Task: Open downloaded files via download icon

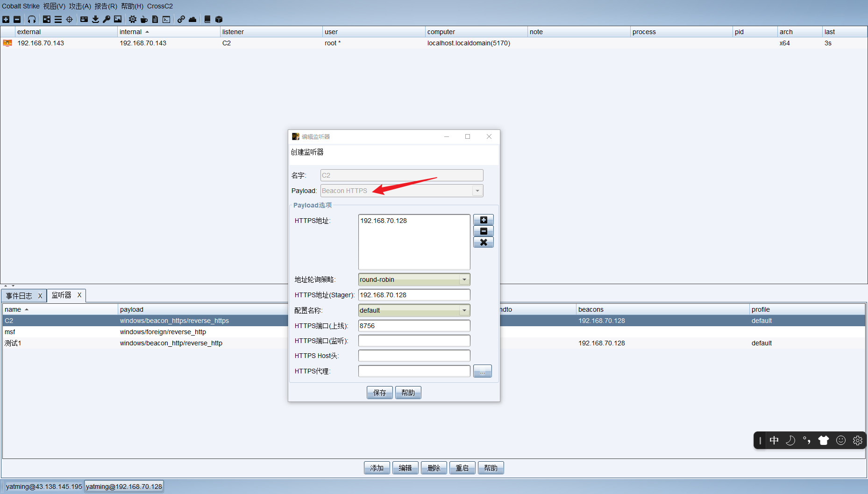Action: pyautogui.click(x=95, y=19)
